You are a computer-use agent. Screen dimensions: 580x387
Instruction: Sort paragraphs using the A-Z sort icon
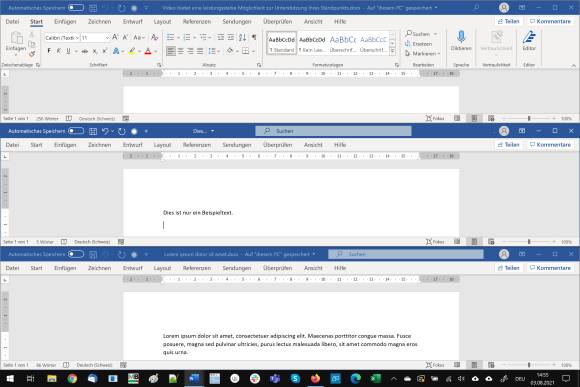click(x=242, y=37)
